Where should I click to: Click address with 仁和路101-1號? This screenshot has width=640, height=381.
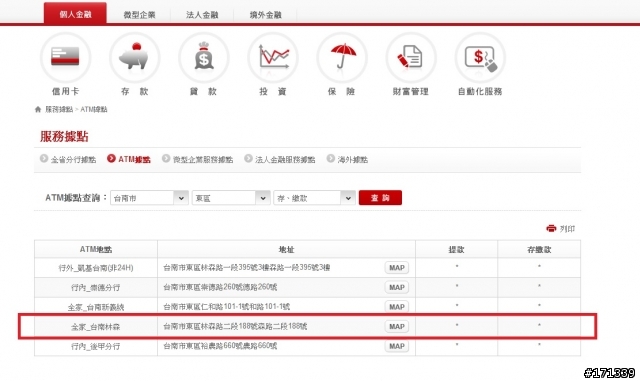tap(227, 307)
